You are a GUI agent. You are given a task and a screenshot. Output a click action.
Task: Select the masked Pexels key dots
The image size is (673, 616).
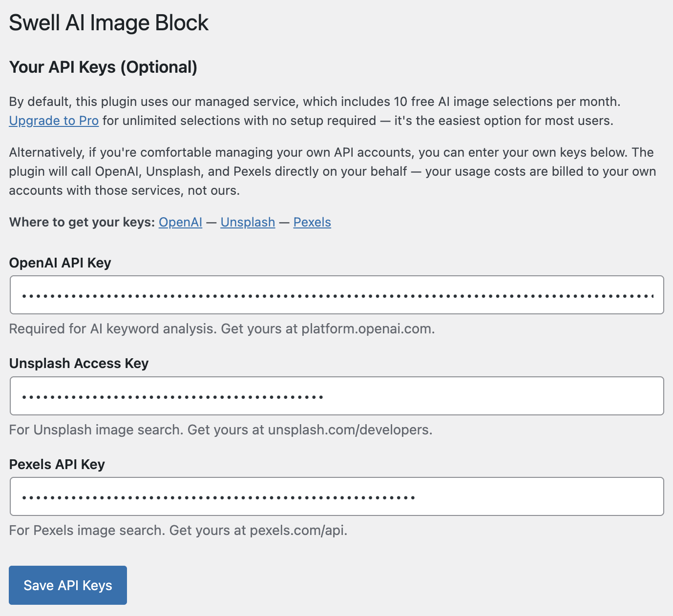(x=218, y=496)
